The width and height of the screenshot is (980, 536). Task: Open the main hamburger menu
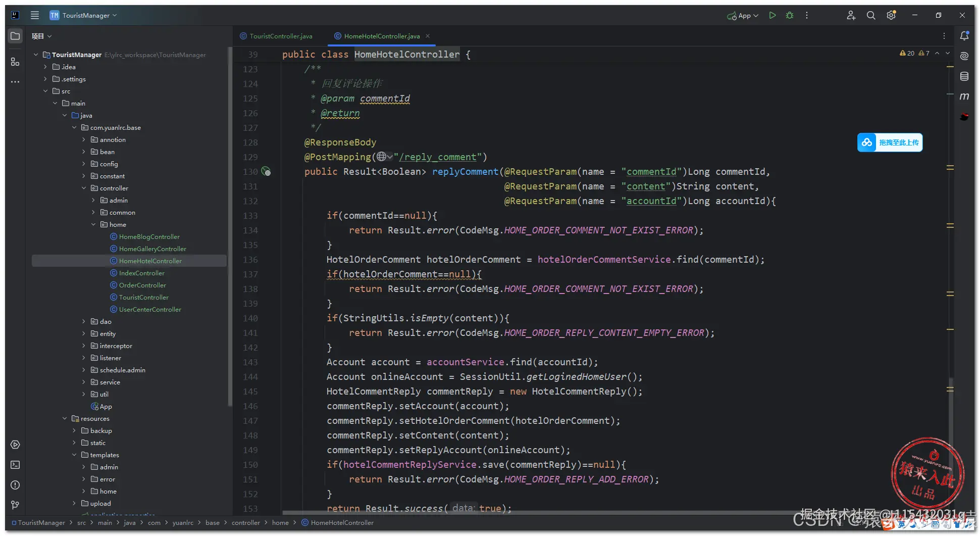[35, 15]
